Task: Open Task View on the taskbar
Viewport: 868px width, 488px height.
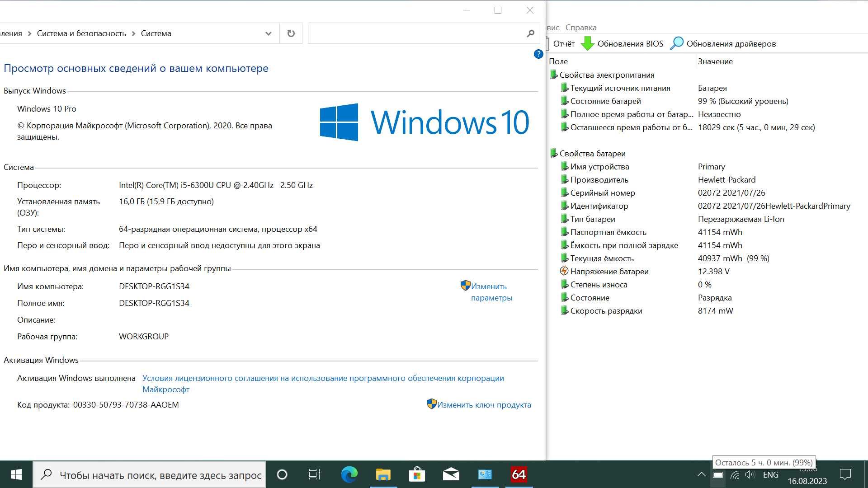Action: (315, 474)
